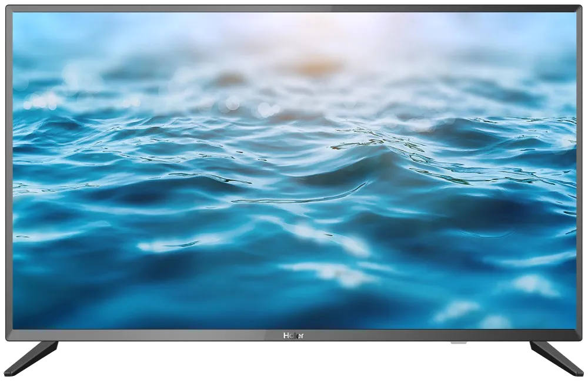588x383 pixels.
Task: Click the top bezel of the TV frame
Action: 294,8
